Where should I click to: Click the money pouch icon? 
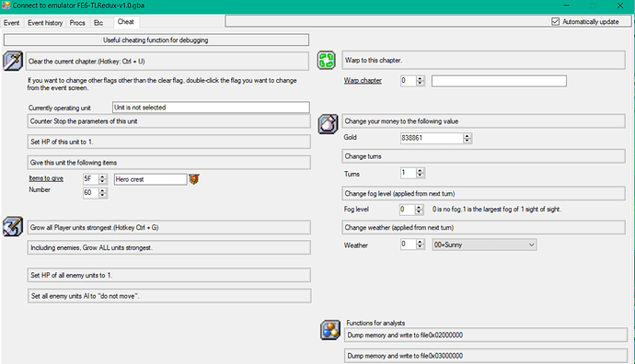pyautogui.click(x=328, y=124)
